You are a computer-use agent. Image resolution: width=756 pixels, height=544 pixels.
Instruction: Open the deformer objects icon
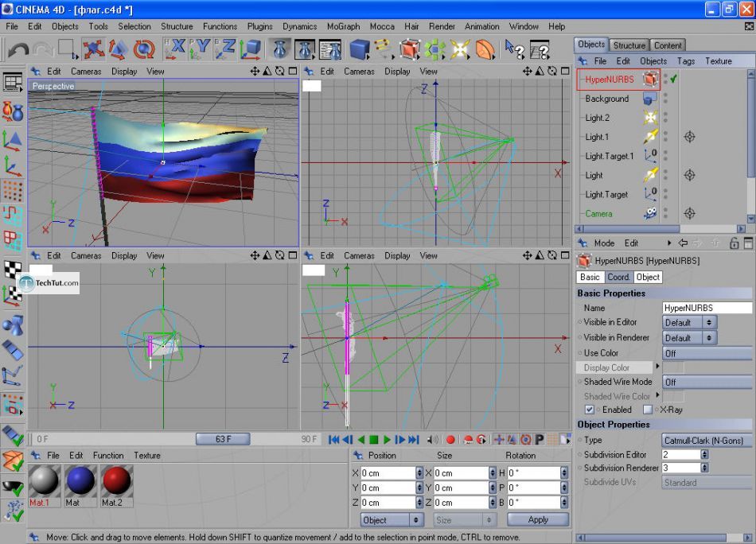(x=485, y=49)
